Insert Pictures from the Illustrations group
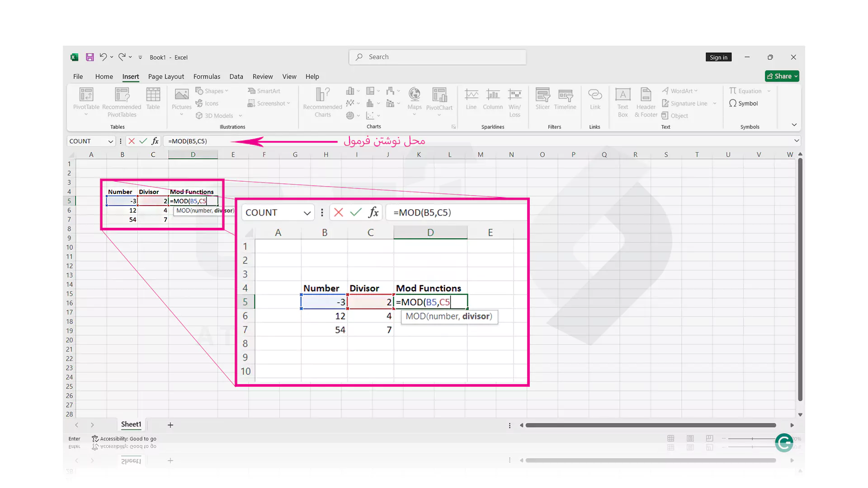Screen dimensions: 868x488 tap(181, 101)
